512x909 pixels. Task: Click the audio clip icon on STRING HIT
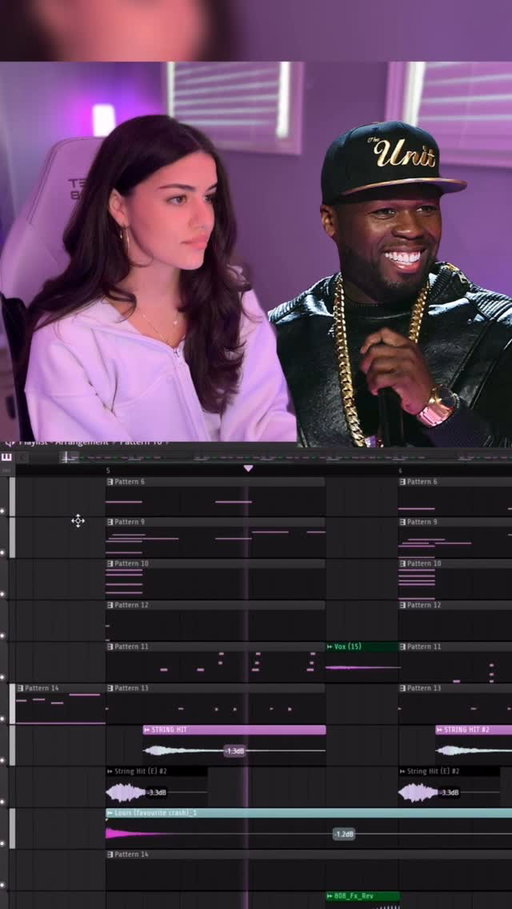click(x=147, y=730)
